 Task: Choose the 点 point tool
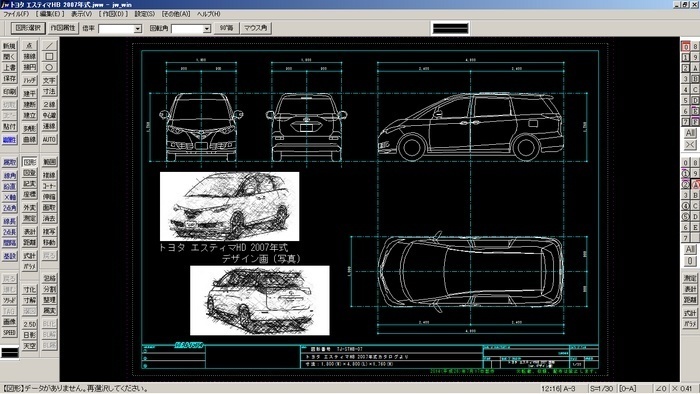(x=29, y=46)
